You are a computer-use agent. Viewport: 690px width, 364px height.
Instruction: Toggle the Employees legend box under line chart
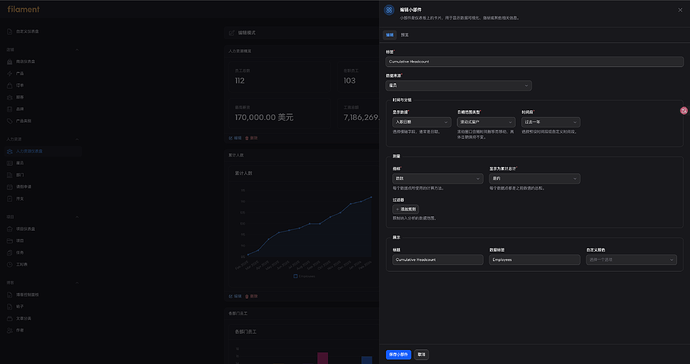pos(295,276)
